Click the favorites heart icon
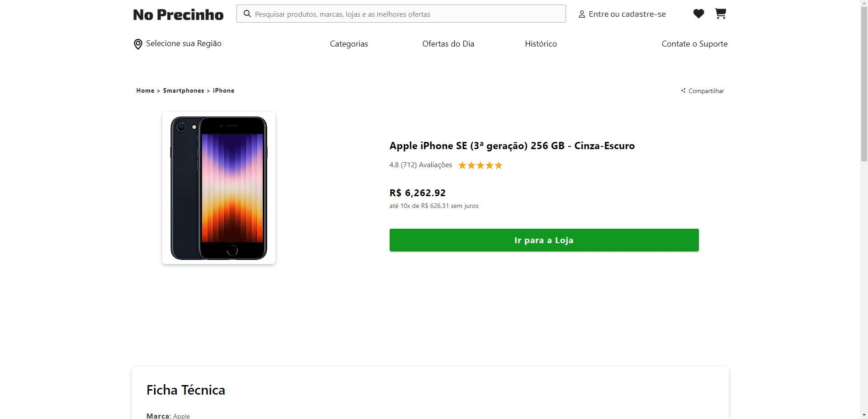868x419 pixels. [x=698, y=14]
